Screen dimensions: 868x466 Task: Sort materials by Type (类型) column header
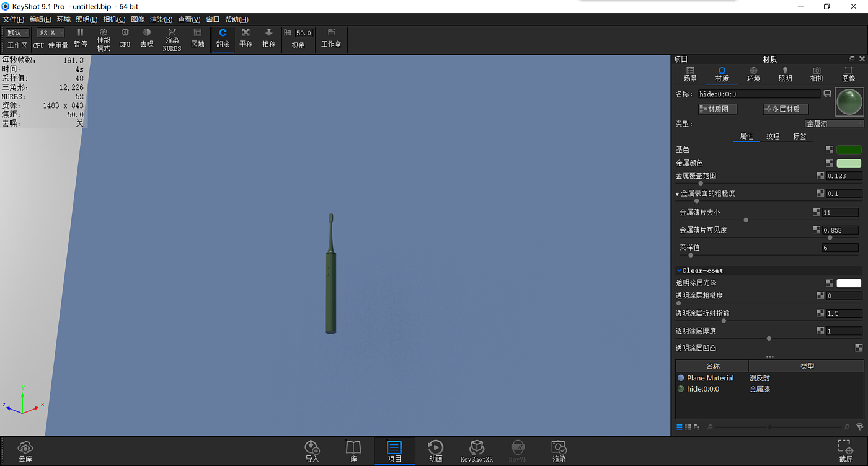click(x=807, y=366)
